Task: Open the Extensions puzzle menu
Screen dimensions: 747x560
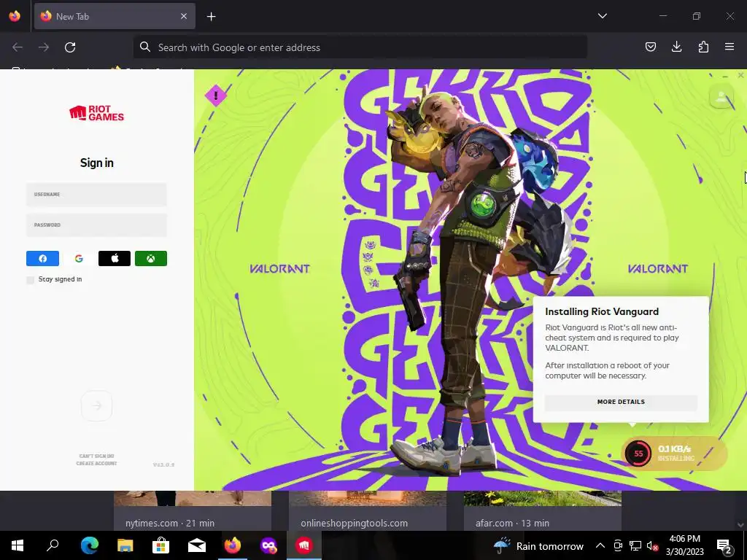Action: click(703, 47)
